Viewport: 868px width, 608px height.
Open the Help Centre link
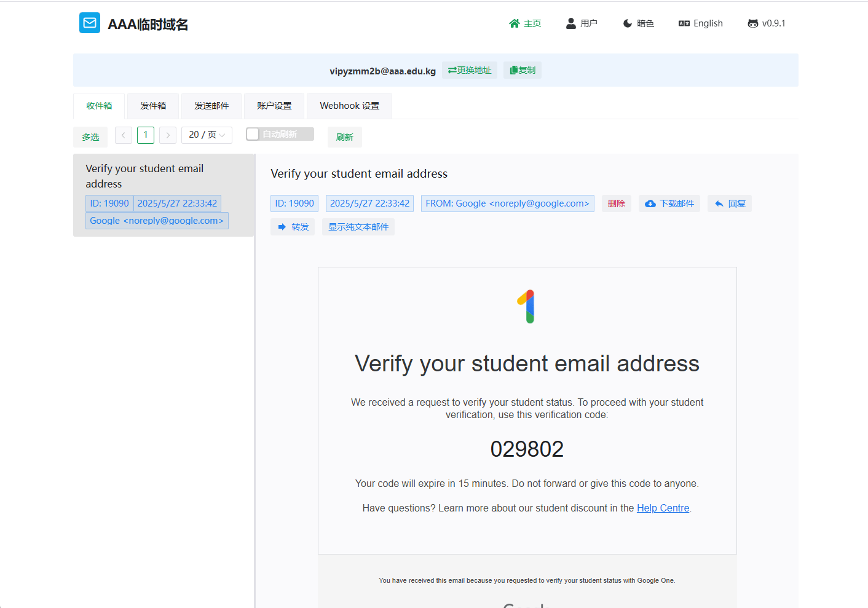(x=663, y=508)
